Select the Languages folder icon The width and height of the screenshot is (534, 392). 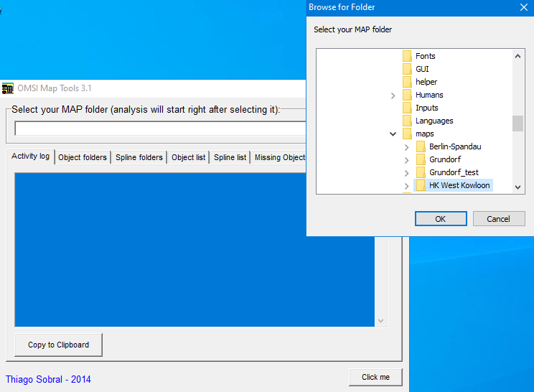point(407,121)
